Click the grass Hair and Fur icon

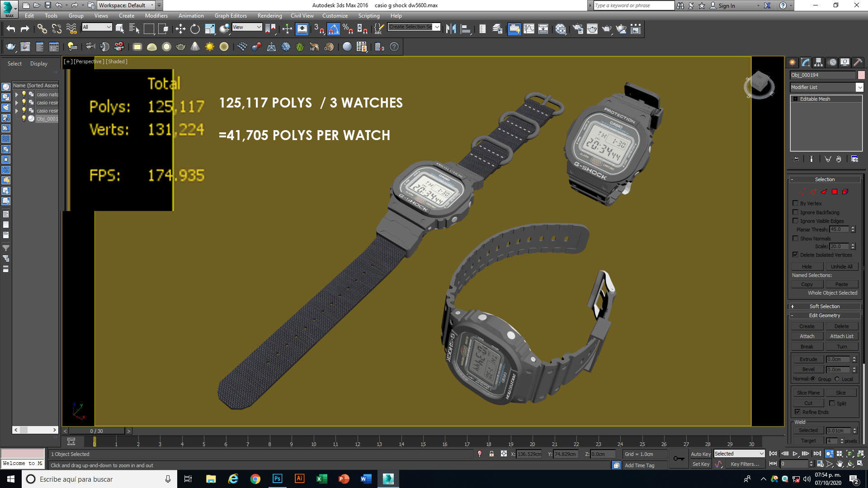(300, 47)
